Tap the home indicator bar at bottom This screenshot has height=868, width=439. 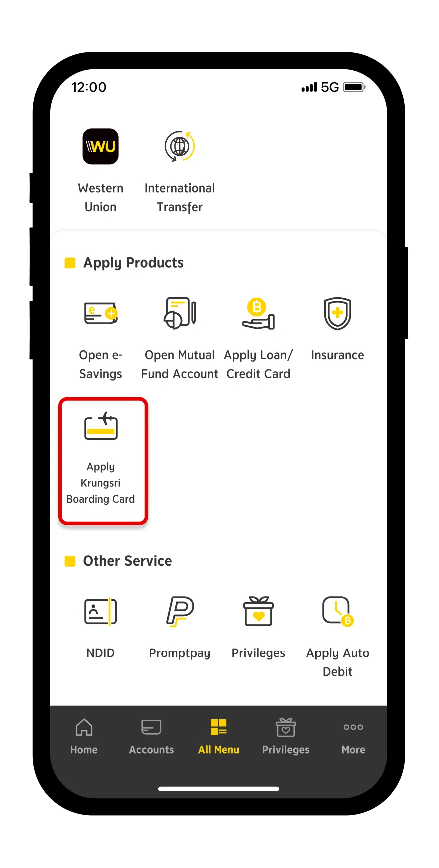point(219,789)
